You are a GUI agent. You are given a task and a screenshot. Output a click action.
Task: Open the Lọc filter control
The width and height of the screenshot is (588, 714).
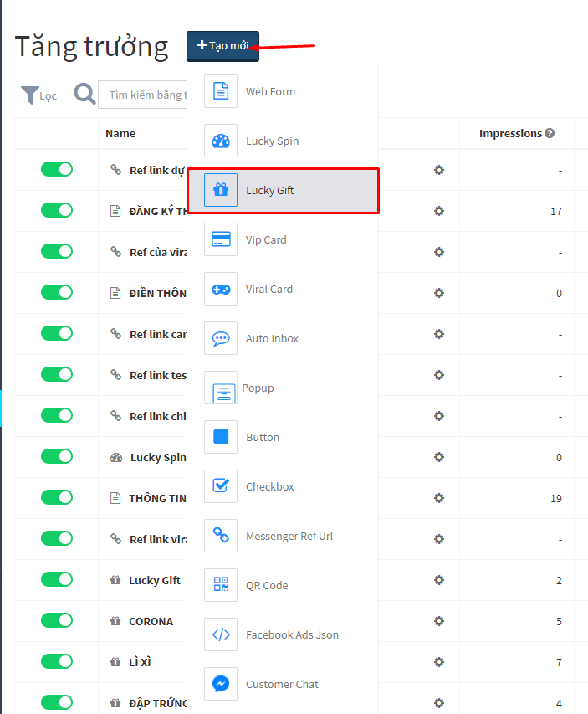[x=39, y=95]
